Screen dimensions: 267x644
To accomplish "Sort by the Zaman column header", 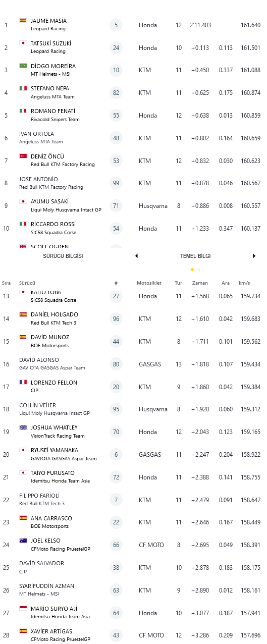I will pos(200,283).
